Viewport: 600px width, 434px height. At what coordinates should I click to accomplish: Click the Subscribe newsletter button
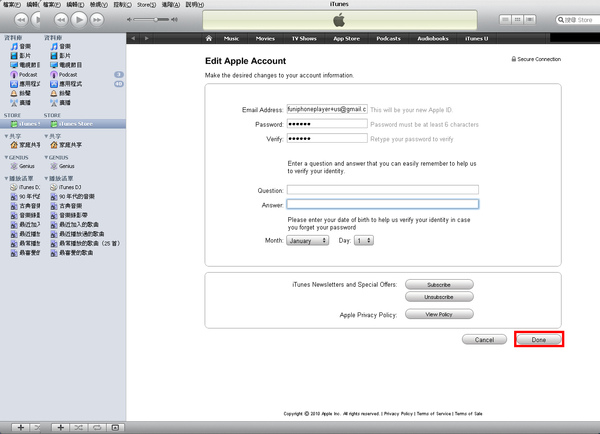click(439, 285)
